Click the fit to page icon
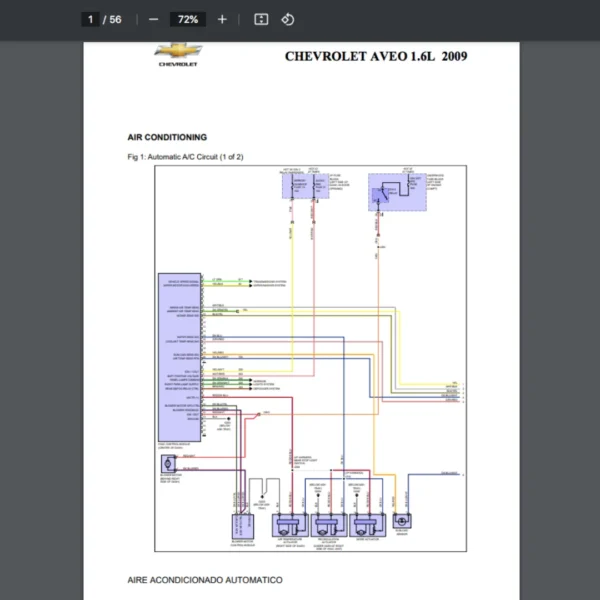Screen dimensions: 600x600 (261, 20)
